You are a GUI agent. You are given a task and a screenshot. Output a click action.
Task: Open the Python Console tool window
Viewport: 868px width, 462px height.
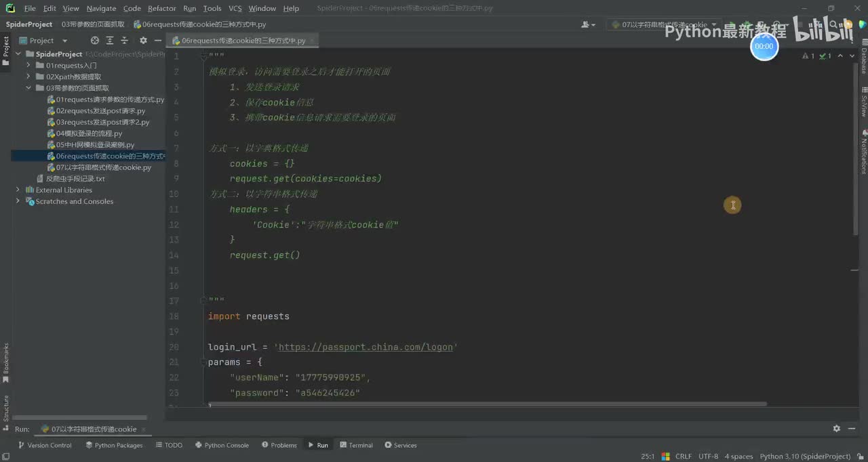[222, 445]
